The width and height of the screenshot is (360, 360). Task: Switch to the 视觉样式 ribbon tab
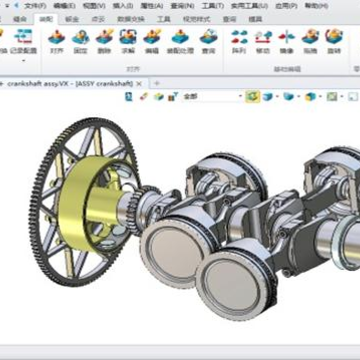click(x=197, y=19)
